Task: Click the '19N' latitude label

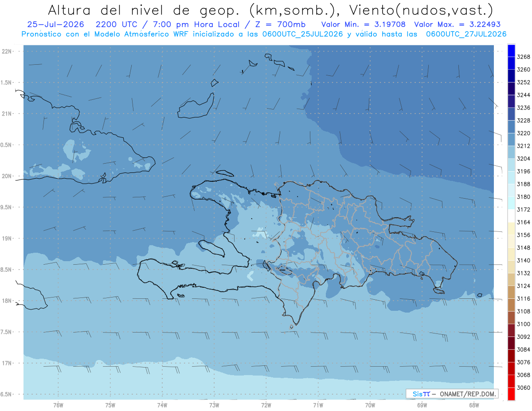Action: coord(7,239)
